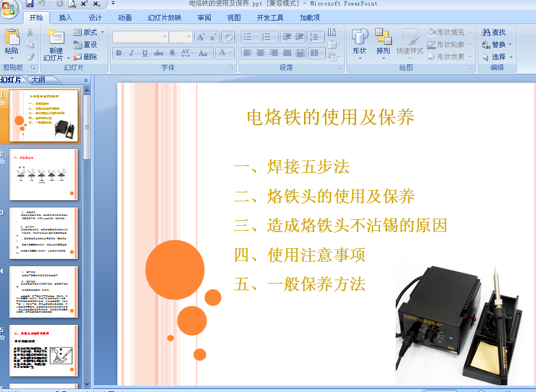The height and width of the screenshot is (392, 536).
Task: Center the text alignment
Action: pos(260,53)
